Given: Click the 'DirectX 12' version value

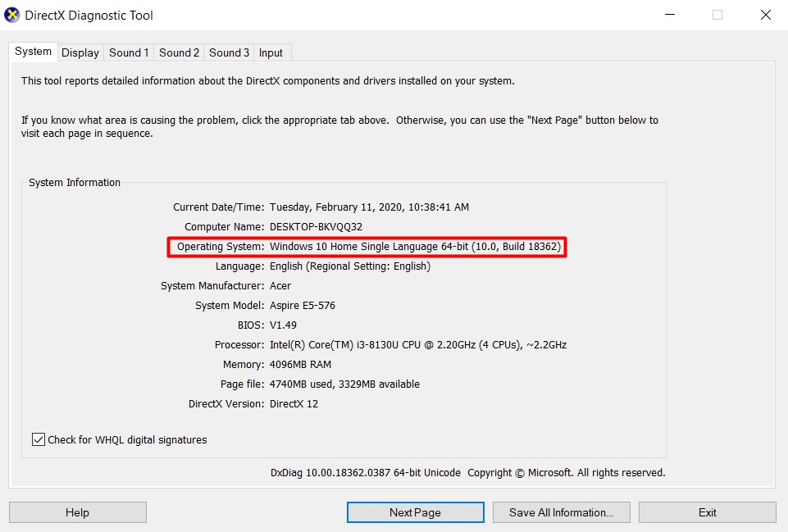Looking at the screenshot, I should (x=294, y=404).
